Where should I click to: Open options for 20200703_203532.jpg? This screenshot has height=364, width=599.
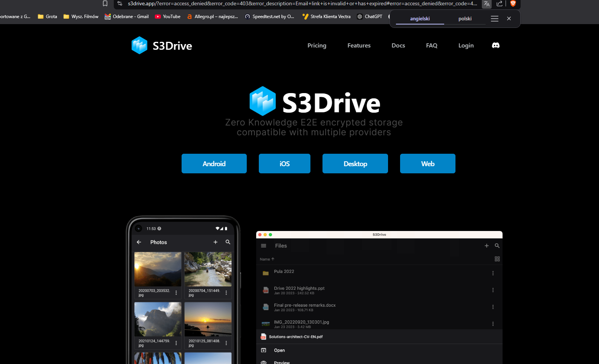[176, 293]
